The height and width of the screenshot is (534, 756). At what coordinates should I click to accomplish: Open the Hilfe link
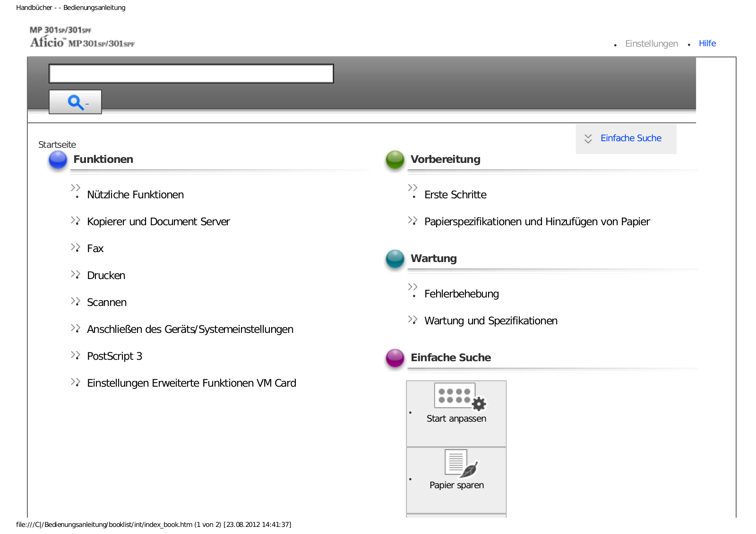pyautogui.click(x=707, y=43)
